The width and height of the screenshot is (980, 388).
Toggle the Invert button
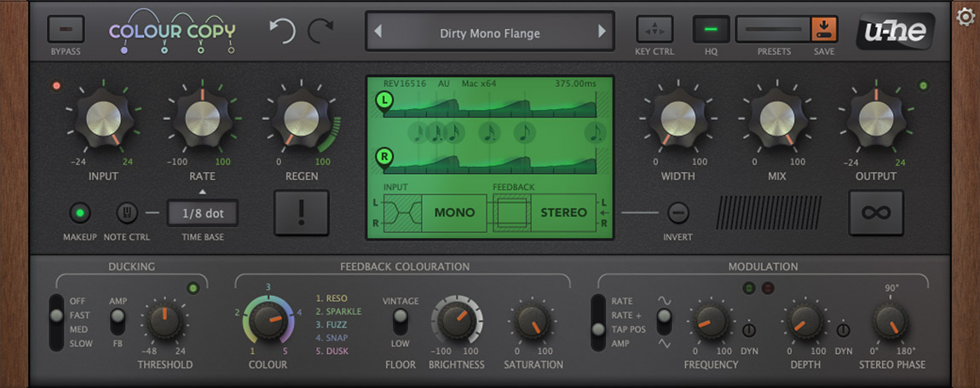677,212
